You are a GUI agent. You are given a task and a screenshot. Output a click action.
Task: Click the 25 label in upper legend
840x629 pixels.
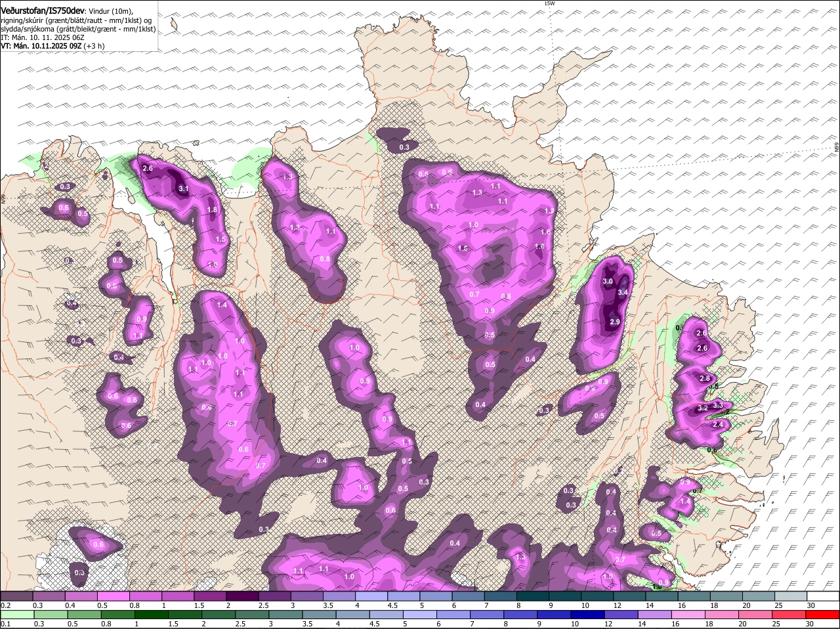(780, 605)
